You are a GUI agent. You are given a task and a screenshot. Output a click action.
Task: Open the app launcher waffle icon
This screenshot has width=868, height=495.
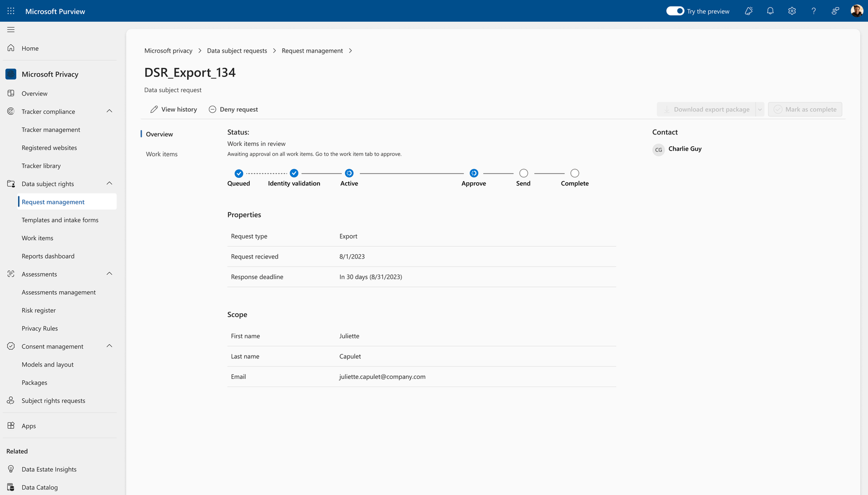pos(11,11)
